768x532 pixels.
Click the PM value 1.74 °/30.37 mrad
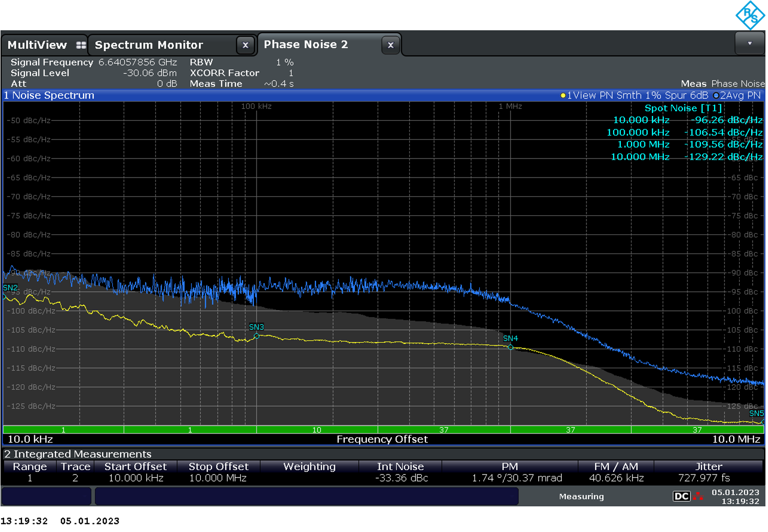coord(517,478)
